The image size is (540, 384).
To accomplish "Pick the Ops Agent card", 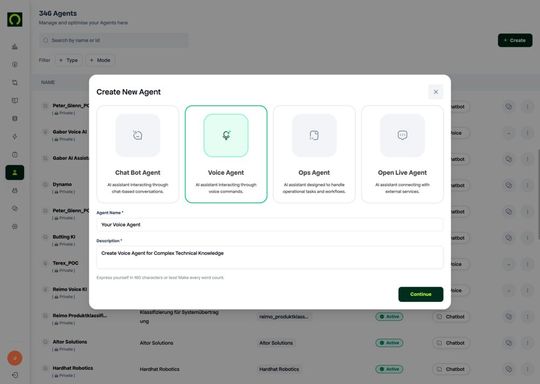I will pos(314,154).
